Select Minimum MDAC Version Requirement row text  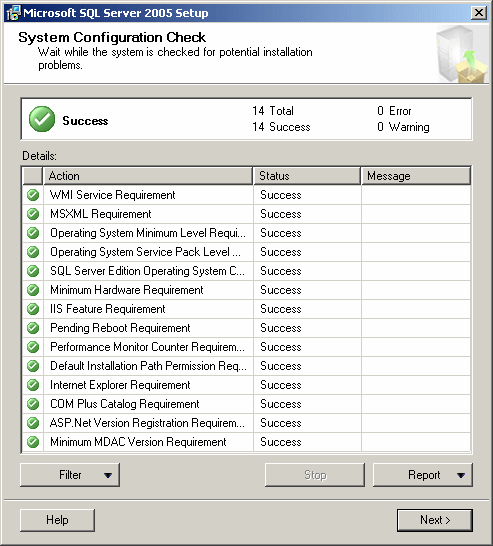(138, 442)
